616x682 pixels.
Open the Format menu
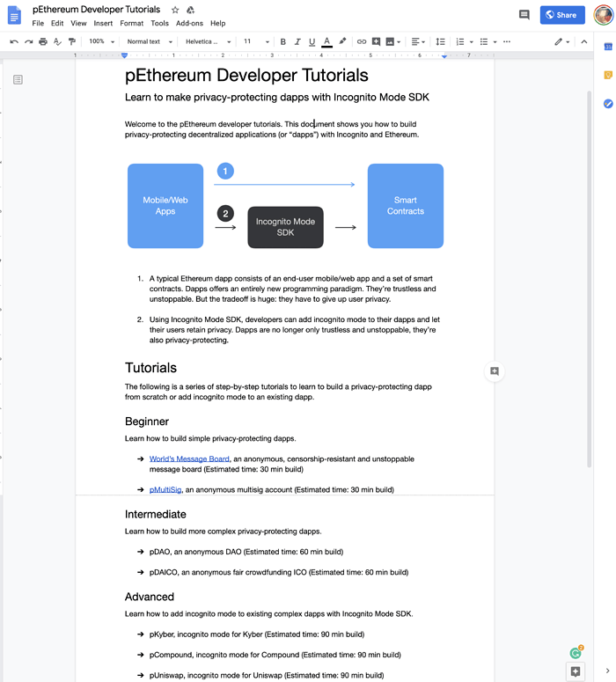131,23
